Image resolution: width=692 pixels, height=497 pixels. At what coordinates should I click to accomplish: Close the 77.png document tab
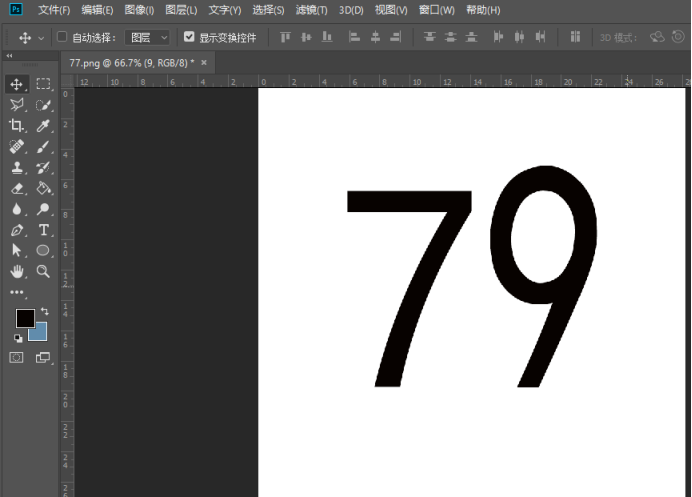click(x=204, y=63)
